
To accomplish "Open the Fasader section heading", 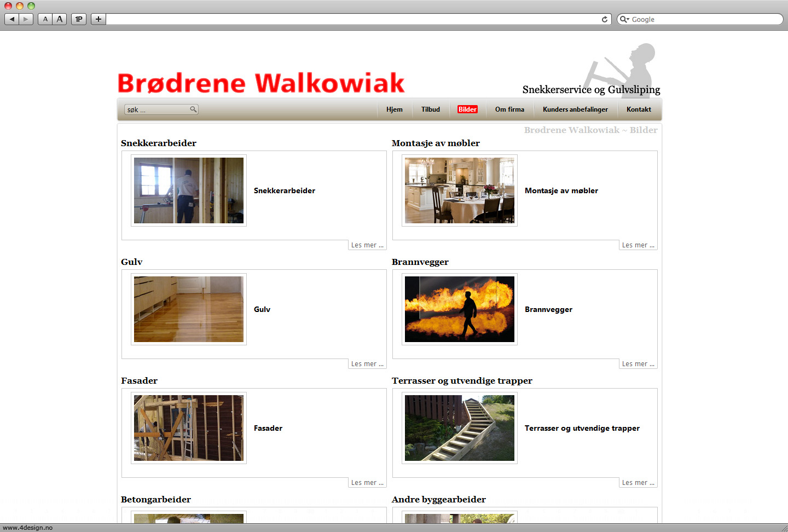I will [140, 381].
